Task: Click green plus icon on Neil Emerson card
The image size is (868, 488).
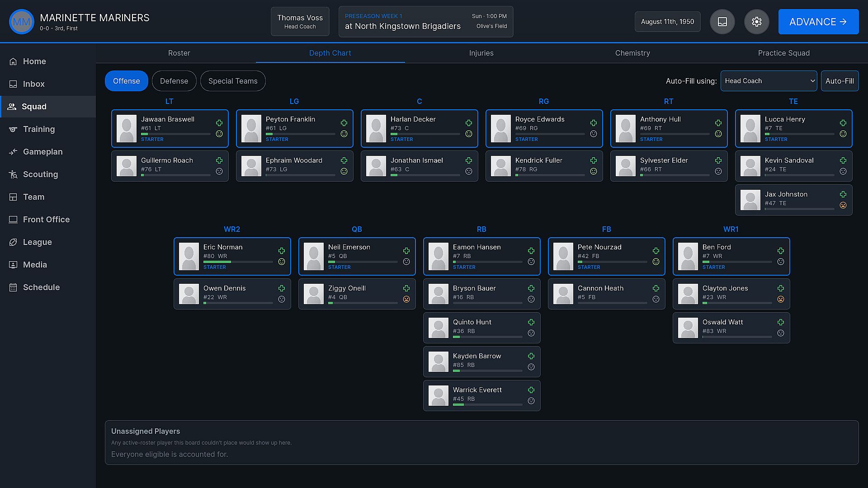Action: coord(406,251)
